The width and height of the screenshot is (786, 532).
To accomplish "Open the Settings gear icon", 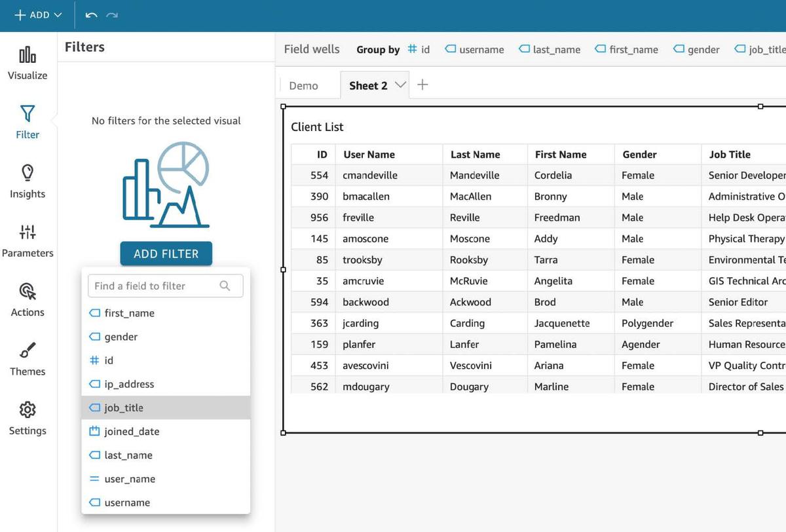I will coord(28,410).
